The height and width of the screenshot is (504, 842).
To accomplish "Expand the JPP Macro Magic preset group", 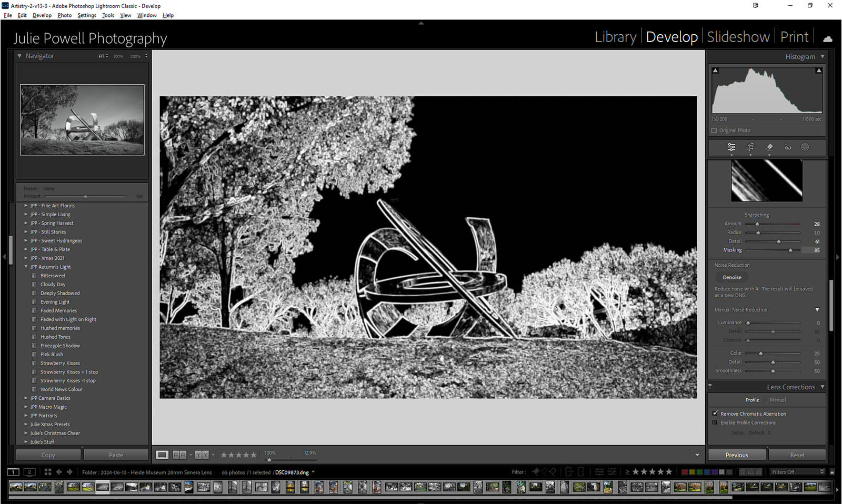I will (x=26, y=407).
